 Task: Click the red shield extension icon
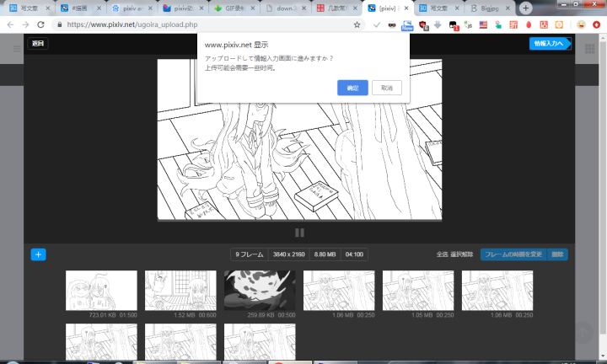[423, 25]
